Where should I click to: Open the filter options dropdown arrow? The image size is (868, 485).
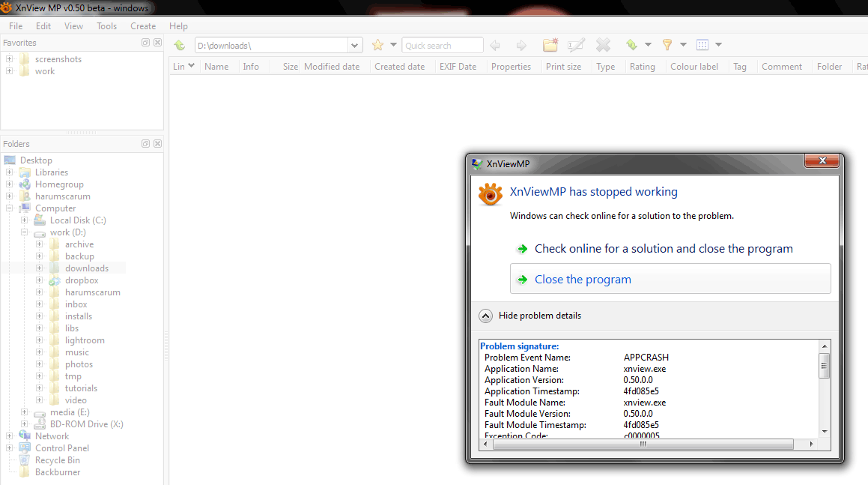pos(683,45)
